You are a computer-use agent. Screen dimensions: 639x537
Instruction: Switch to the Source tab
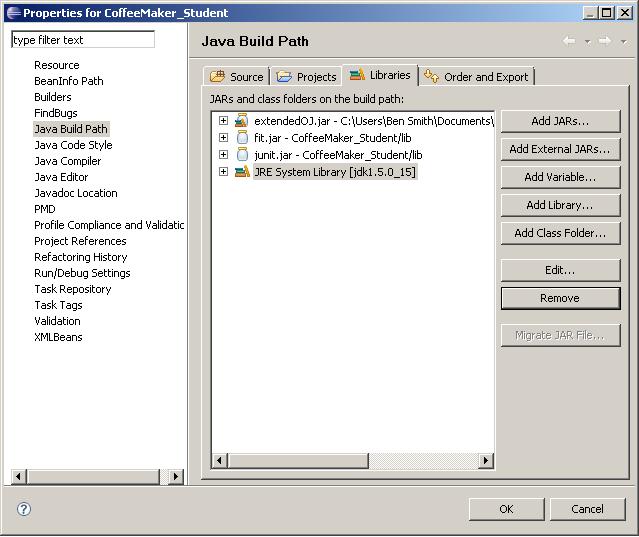[x=237, y=77]
